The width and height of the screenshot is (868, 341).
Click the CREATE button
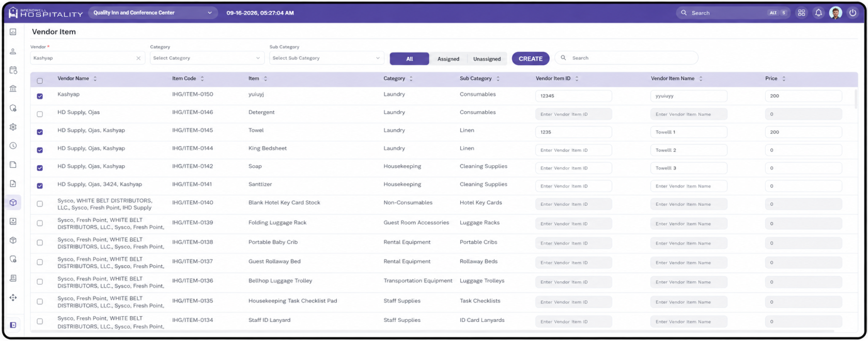point(531,58)
